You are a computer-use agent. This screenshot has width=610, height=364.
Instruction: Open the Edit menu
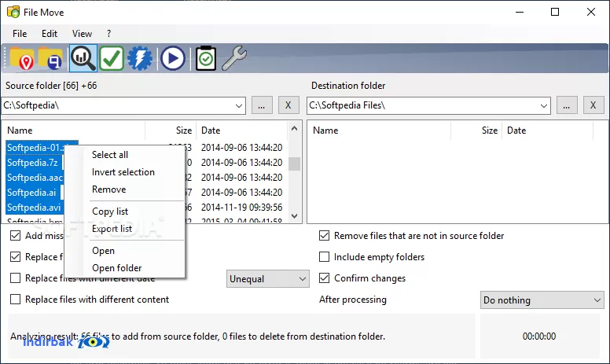pos(50,34)
